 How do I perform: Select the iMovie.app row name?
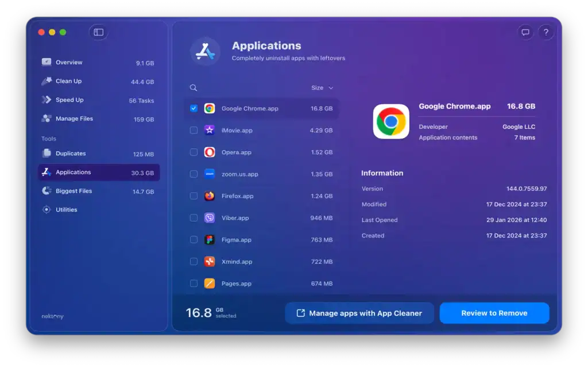click(x=237, y=131)
